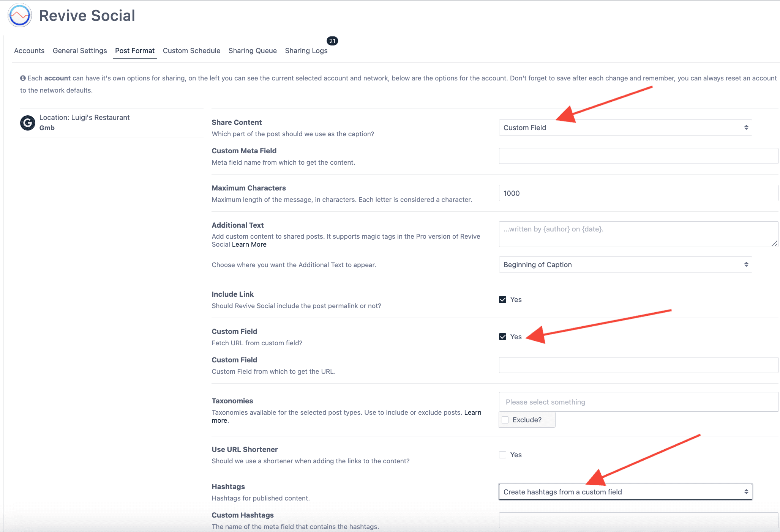Click the Taxonomies select something field
Viewport: 780px width, 532px height.
point(638,402)
